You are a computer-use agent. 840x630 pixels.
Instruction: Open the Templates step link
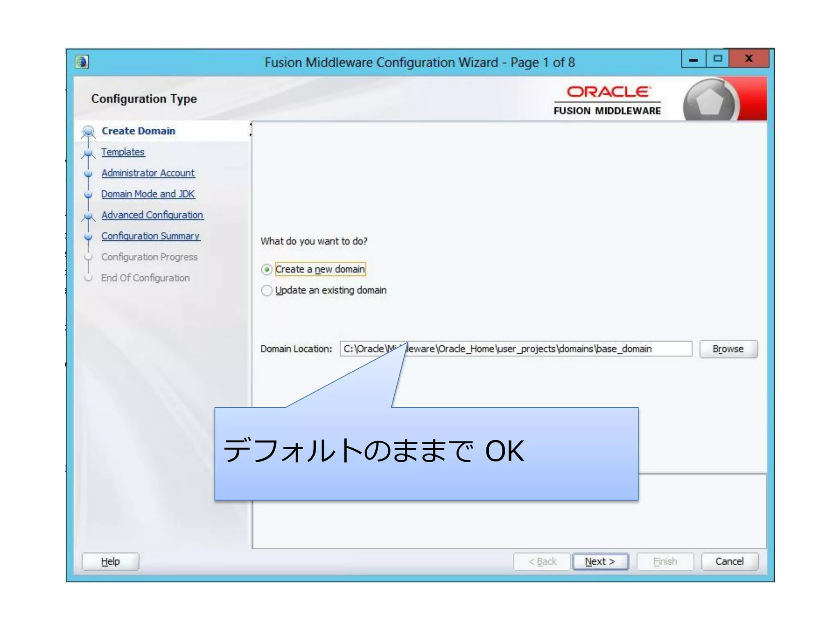123,152
